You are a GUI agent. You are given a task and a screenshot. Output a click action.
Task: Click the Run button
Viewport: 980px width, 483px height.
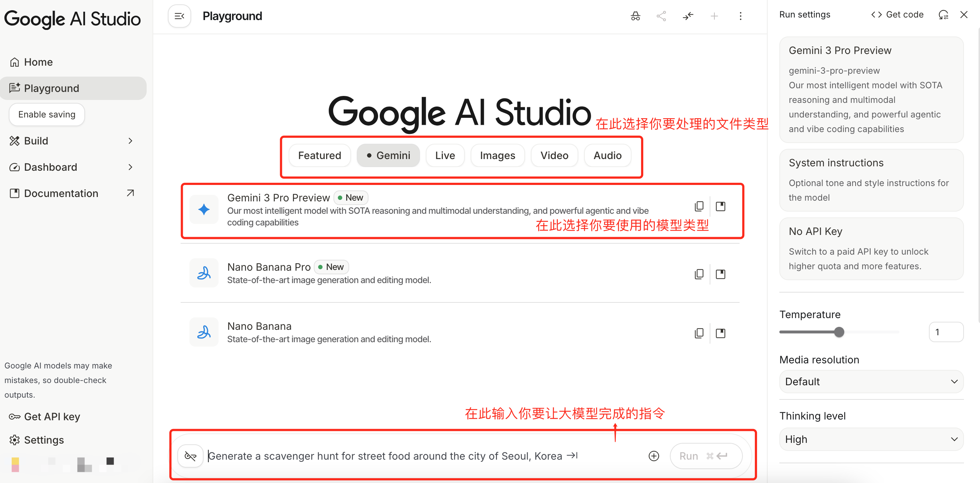pyautogui.click(x=706, y=456)
